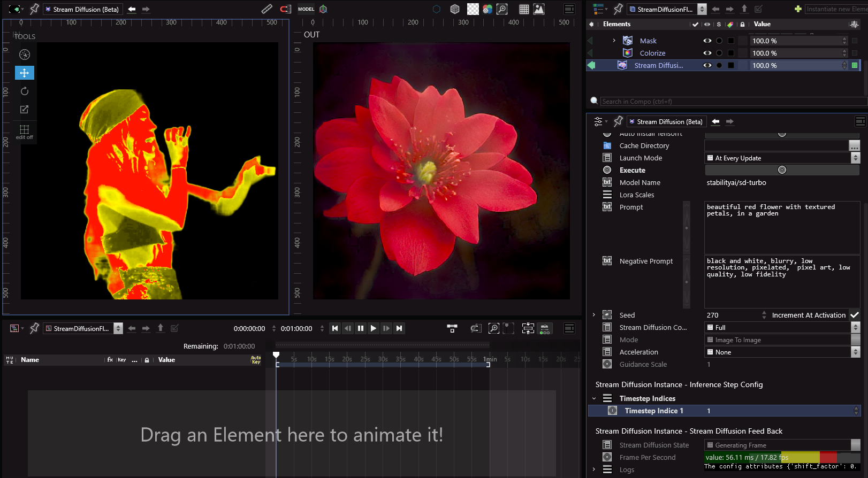Click the timeline playhead marker
The image size is (868, 478).
276,354
